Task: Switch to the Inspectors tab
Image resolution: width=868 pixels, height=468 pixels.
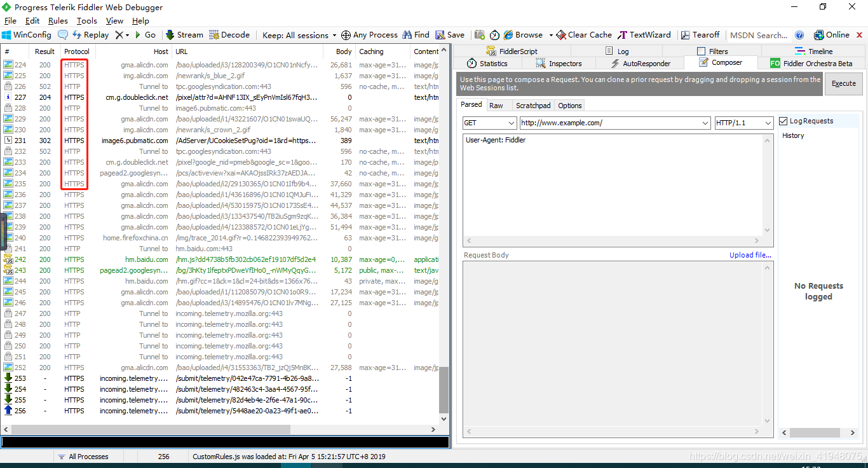Action: [x=559, y=64]
